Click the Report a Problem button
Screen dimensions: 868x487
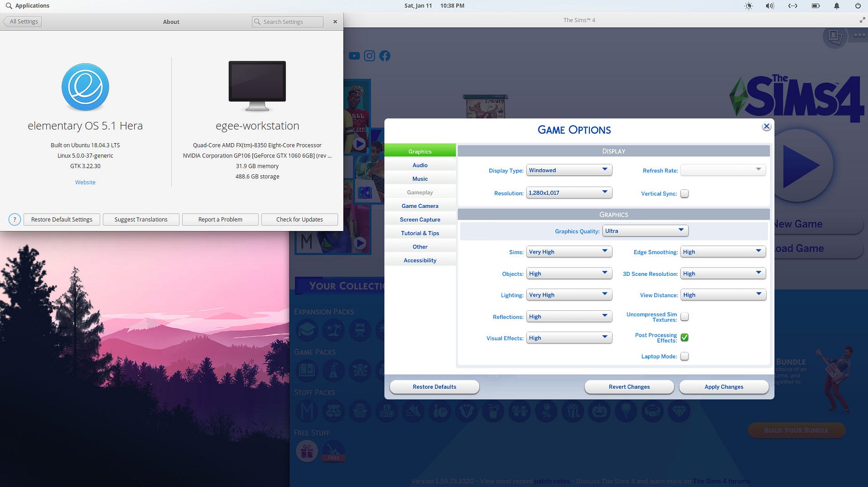pyautogui.click(x=220, y=220)
